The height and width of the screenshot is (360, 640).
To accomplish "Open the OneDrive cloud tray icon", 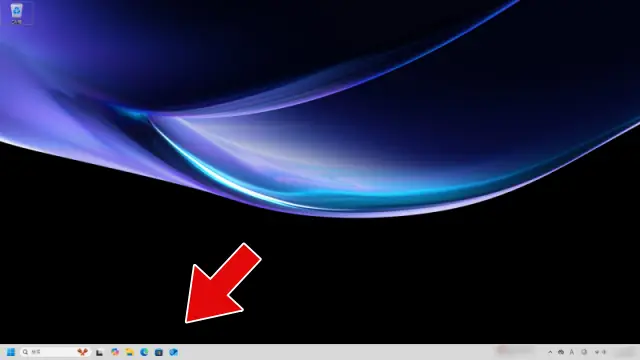I will point(561,352).
